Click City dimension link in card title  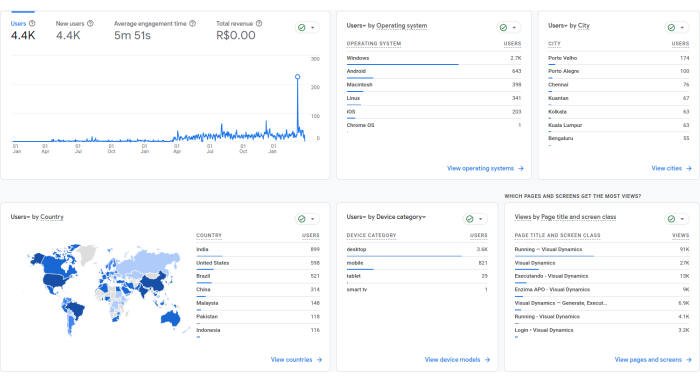584,26
